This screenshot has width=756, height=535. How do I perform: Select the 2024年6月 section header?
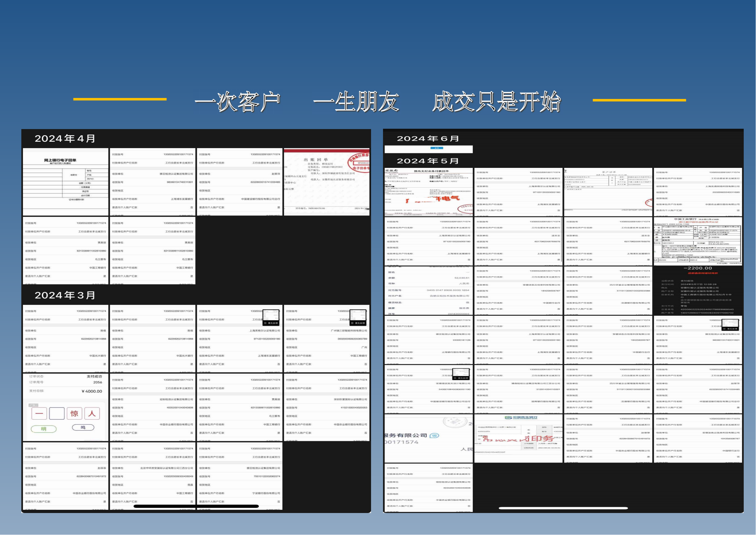[428, 139]
